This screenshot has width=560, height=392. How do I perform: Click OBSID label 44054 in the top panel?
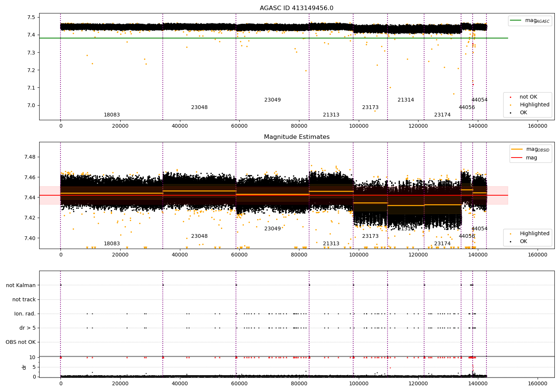479,100
